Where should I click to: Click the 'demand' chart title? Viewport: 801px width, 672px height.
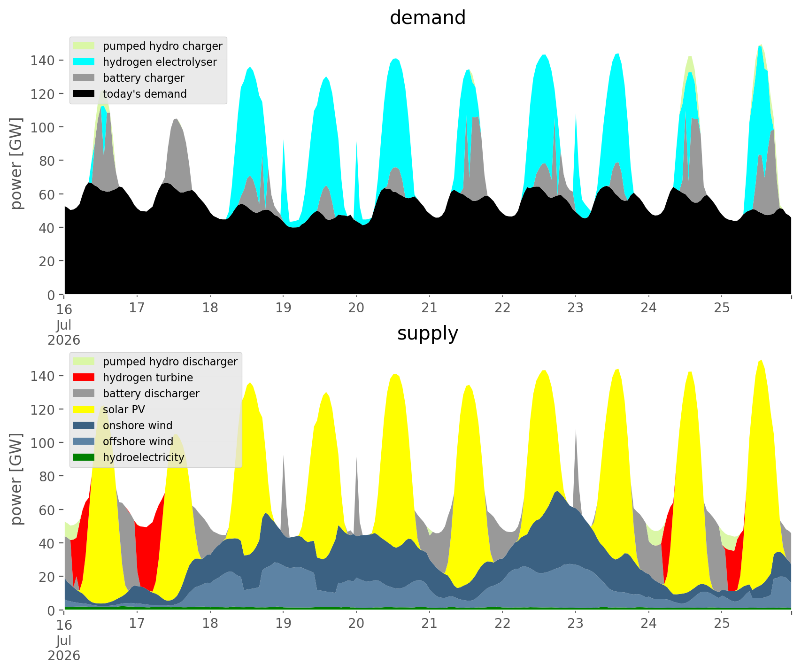click(x=428, y=18)
